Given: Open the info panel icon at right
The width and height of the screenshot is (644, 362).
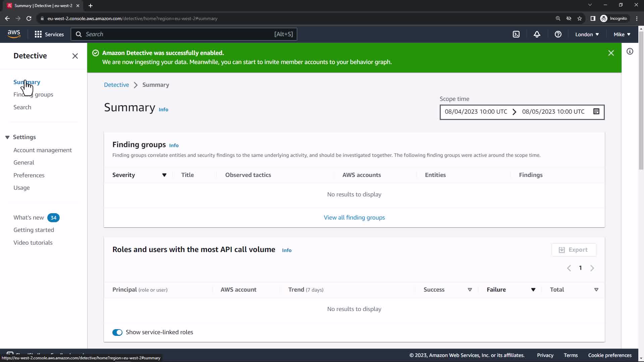Looking at the screenshot, I should click(630, 52).
